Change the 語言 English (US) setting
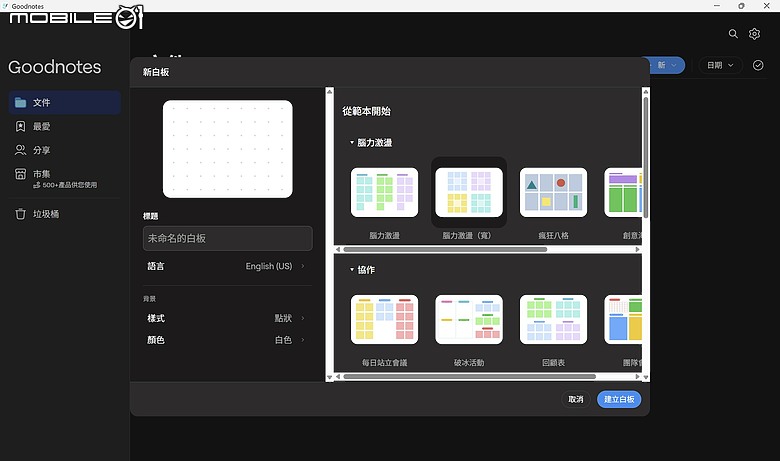780x461 pixels. coord(227,266)
